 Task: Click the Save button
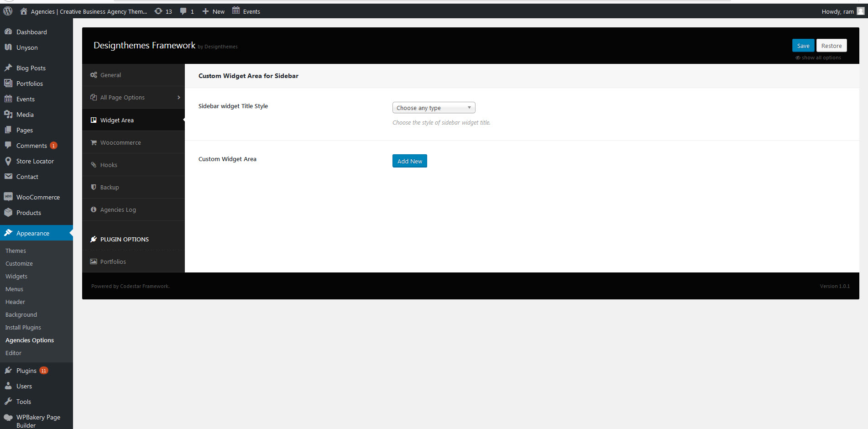click(x=803, y=45)
